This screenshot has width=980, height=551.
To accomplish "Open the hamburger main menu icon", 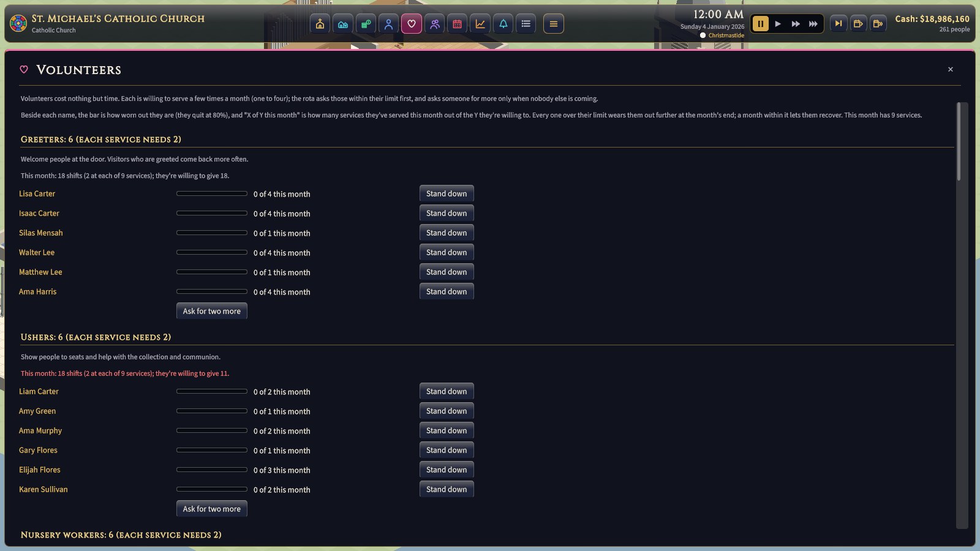I will click(554, 24).
